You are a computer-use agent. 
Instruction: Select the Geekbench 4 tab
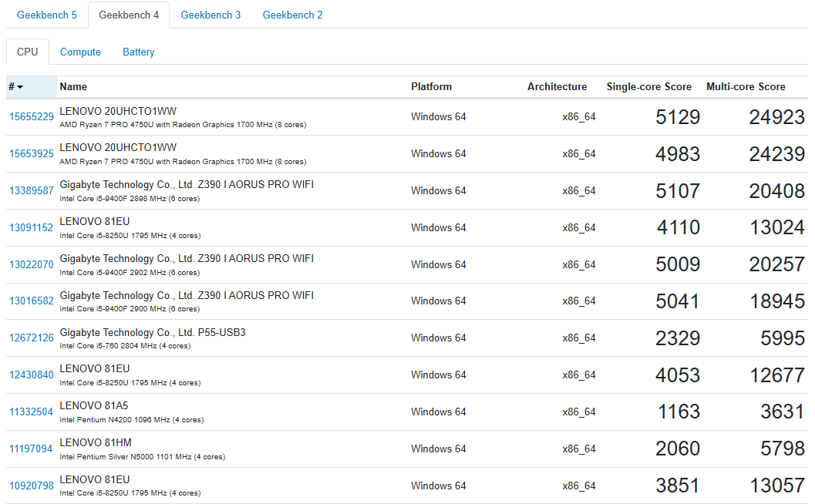(129, 15)
